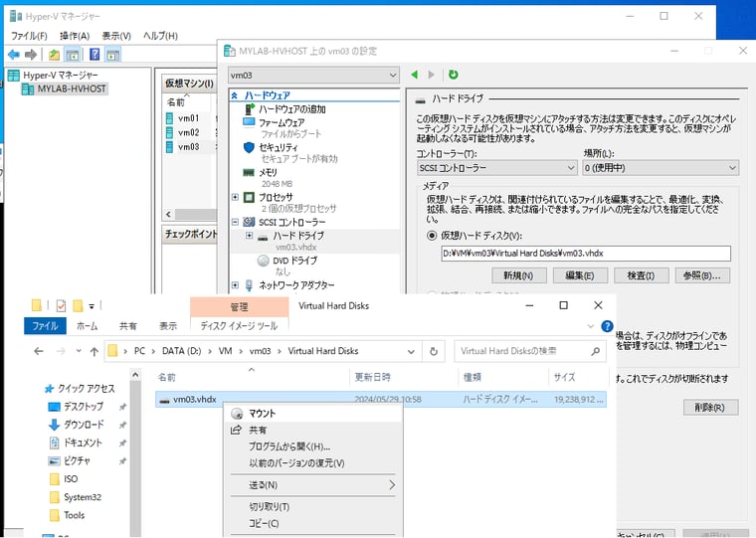Collapse the SCSI コントローラー node
The width and height of the screenshot is (756, 538).
[236, 222]
